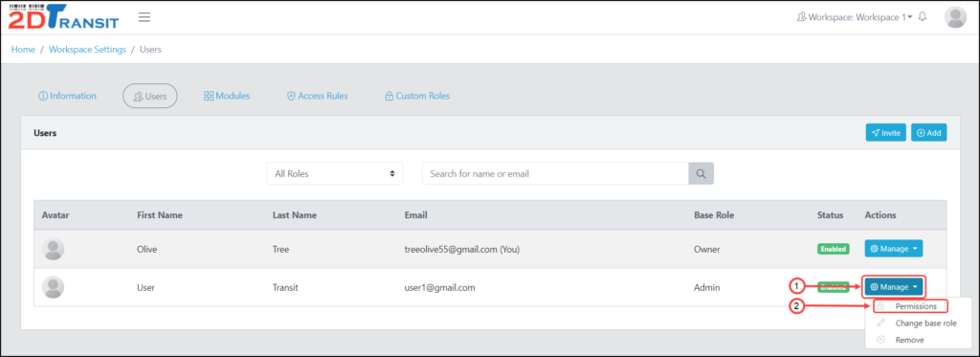Click the Last Name column header
The image size is (980, 357).
(x=295, y=215)
